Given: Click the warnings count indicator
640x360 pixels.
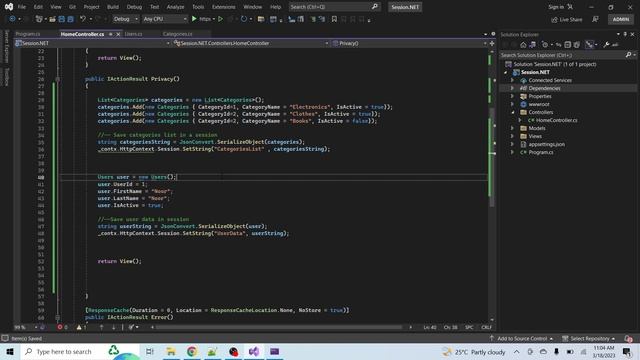Looking at the screenshot, I should click(81, 327).
